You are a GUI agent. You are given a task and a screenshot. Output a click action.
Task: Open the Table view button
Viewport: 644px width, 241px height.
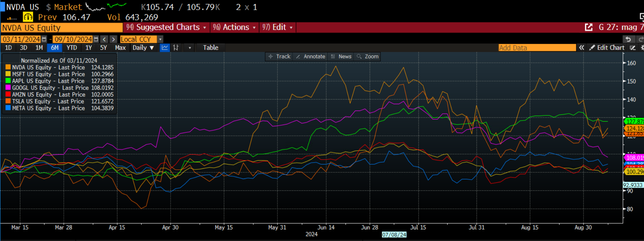211,48
